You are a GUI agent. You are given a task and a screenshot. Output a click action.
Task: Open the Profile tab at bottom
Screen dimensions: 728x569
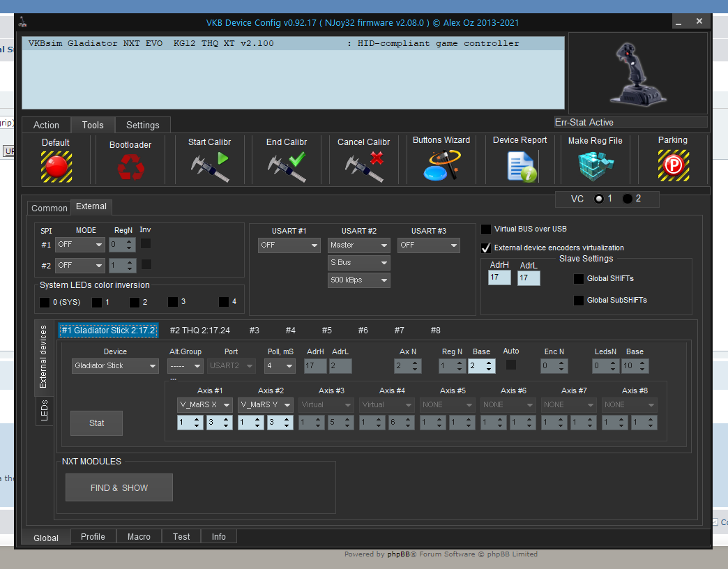[x=93, y=537]
